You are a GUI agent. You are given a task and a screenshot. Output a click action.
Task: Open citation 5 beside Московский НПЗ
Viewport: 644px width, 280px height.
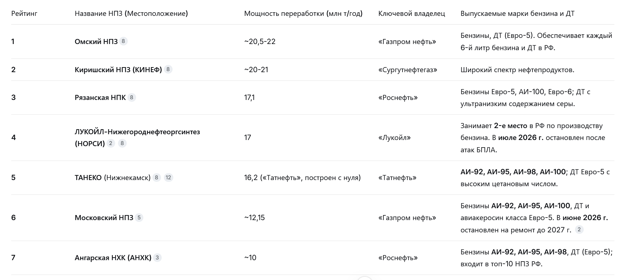pyautogui.click(x=139, y=218)
